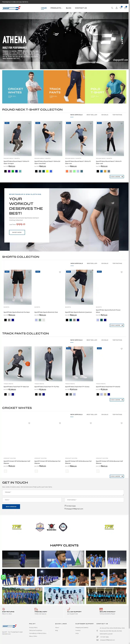The height and width of the screenshot is (644, 130).
Task: Click the Sportiff logo in header
Action: (x=11, y=8)
